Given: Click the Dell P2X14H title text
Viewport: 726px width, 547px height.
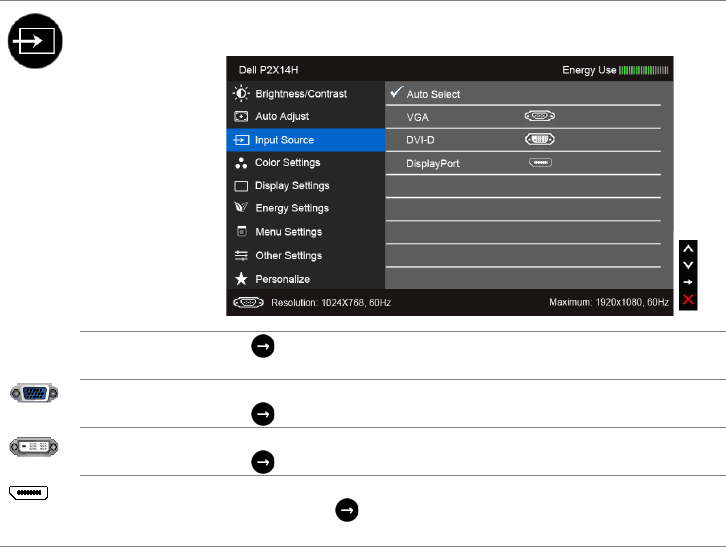Looking at the screenshot, I should point(269,70).
